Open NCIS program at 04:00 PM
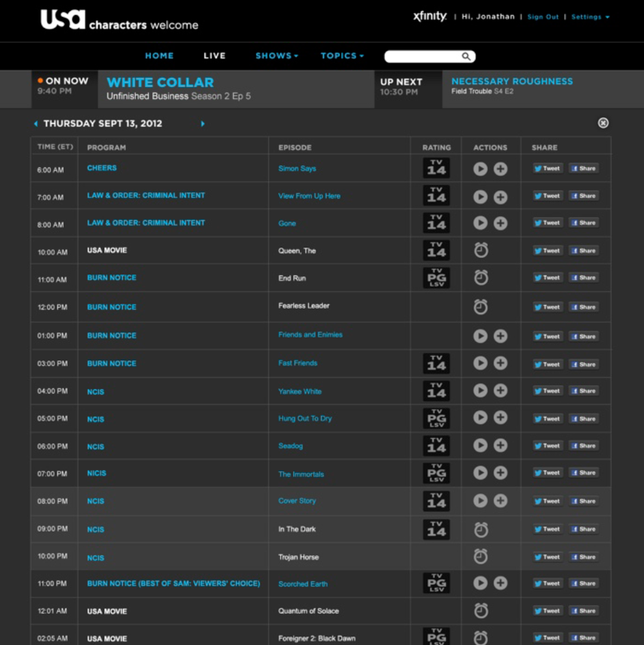This screenshot has height=645, width=644. tap(96, 392)
